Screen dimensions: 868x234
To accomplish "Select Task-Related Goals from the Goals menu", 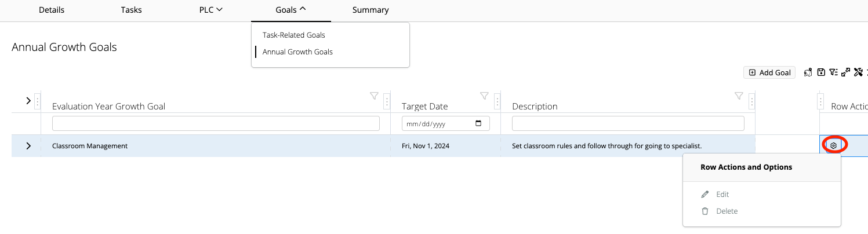I will pyautogui.click(x=293, y=35).
